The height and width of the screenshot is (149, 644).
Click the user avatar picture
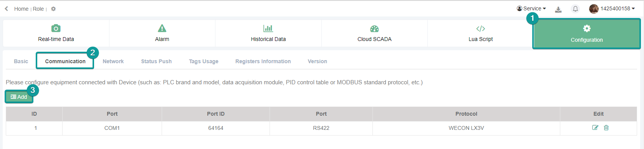tap(594, 9)
